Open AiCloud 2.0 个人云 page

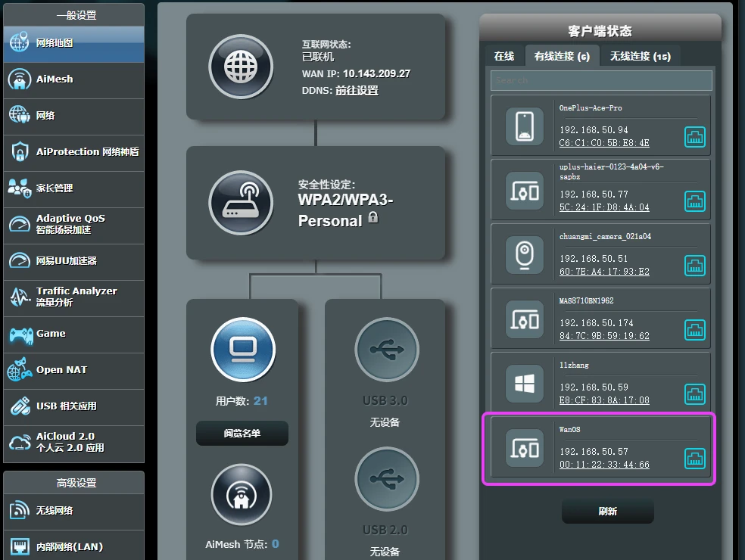point(73,443)
